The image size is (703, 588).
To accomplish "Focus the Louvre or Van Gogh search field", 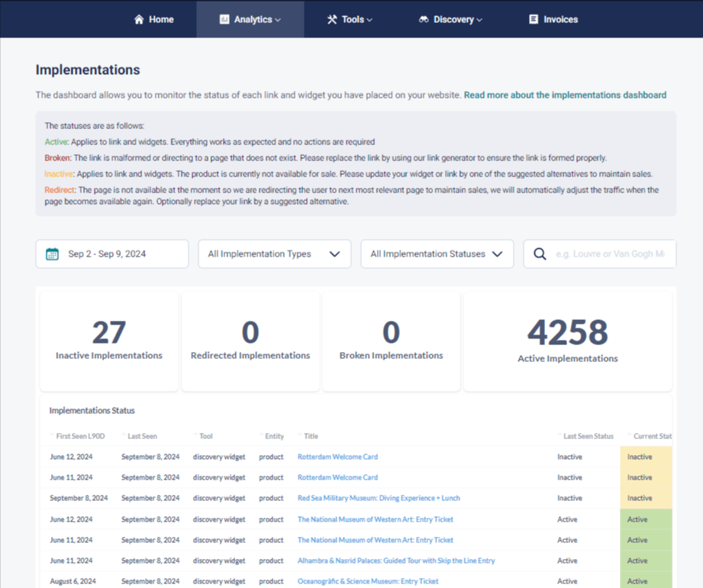I will coord(609,254).
